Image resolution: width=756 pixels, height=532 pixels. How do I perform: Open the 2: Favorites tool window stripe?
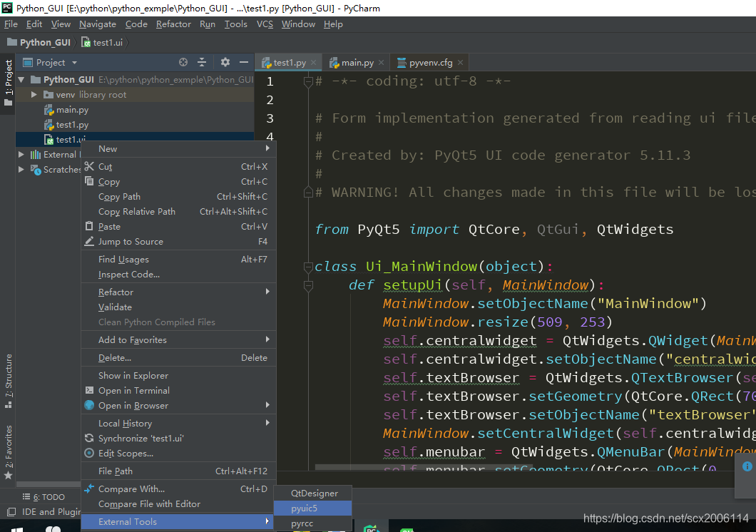coord(8,453)
